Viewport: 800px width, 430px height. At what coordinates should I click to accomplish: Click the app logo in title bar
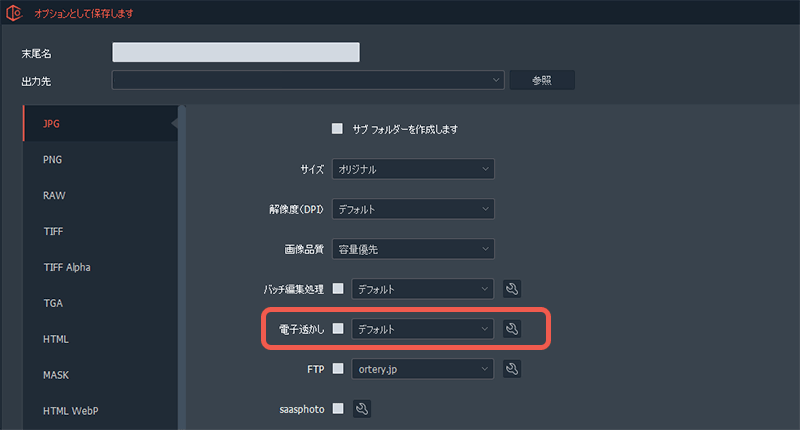[x=13, y=14]
